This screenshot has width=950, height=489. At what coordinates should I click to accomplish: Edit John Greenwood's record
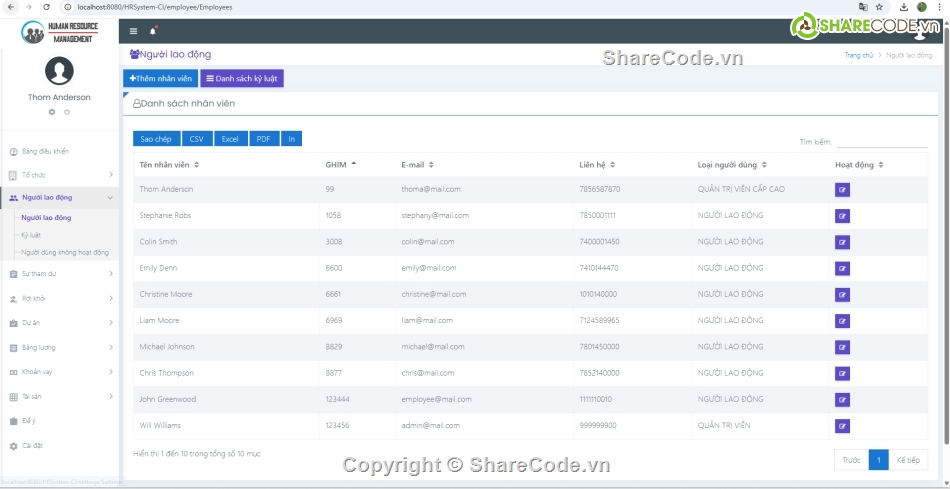coord(842,399)
